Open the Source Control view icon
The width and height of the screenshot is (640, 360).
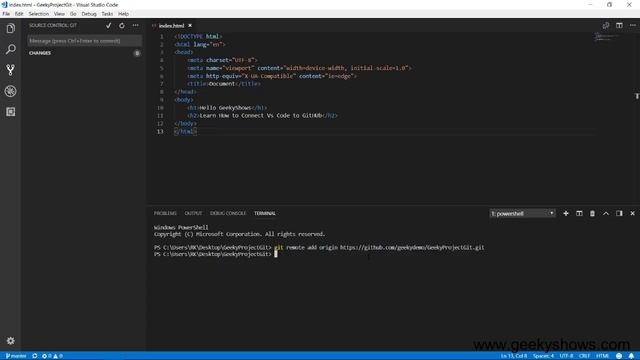[11, 70]
